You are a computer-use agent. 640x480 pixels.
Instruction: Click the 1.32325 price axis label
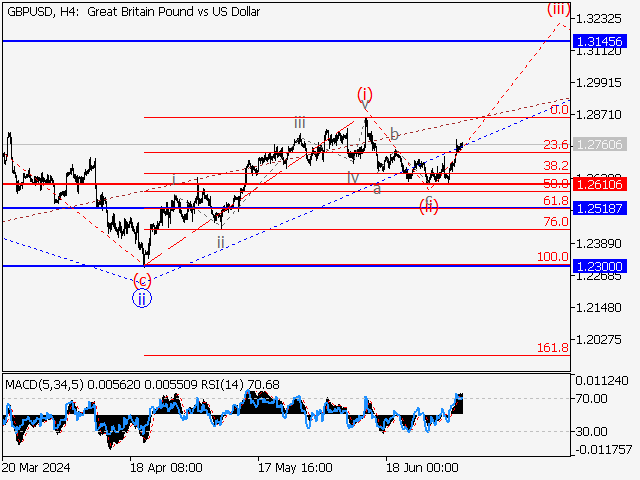pyautogui.click(x=598, y=19)
